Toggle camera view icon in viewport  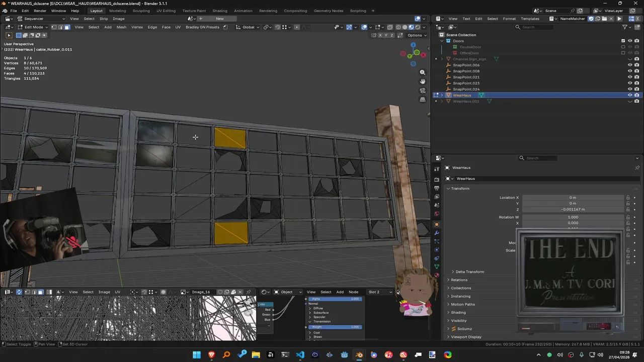pyautogui.click(x=423, y=90)
